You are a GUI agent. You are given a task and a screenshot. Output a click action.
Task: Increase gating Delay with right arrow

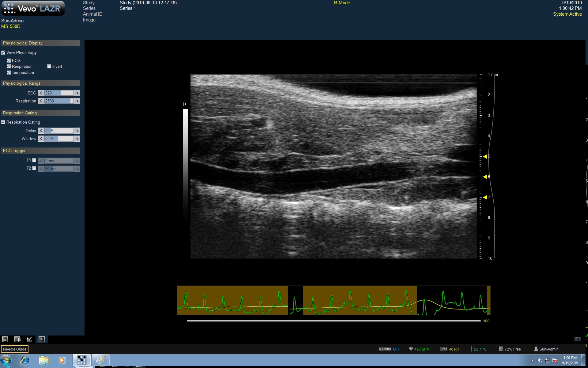click(77, 131)
